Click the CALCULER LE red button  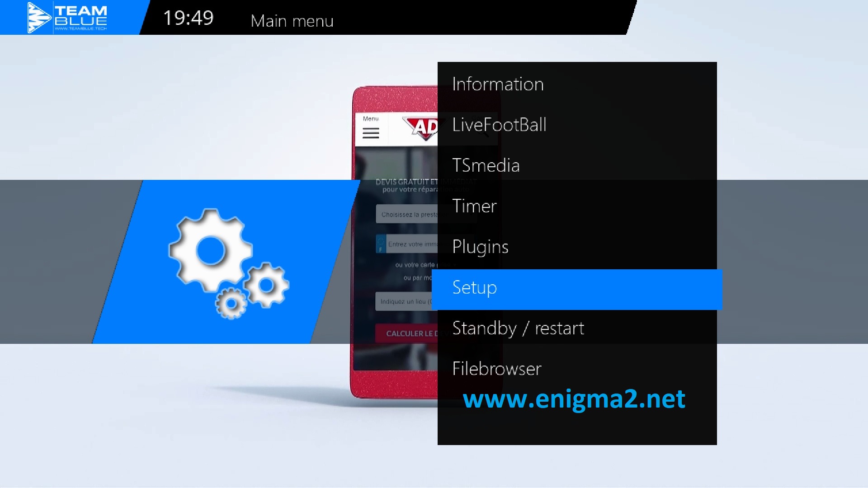[x=406, y=333]
